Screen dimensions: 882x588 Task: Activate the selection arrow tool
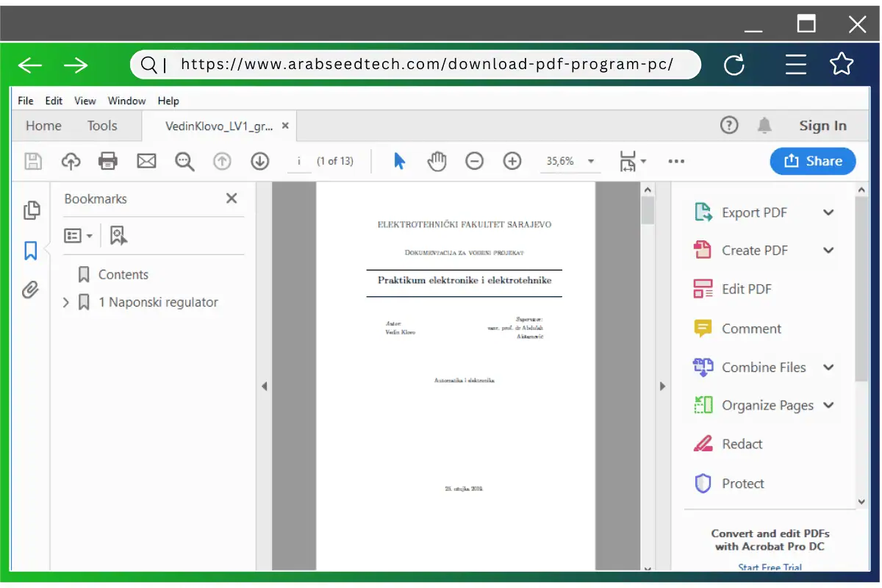coord(399,160)
